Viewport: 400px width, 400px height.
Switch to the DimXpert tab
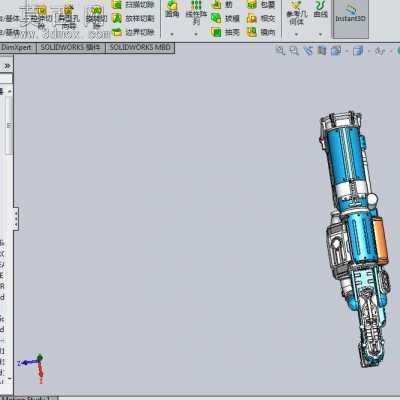pyautogui.click(x=17, y=48)
